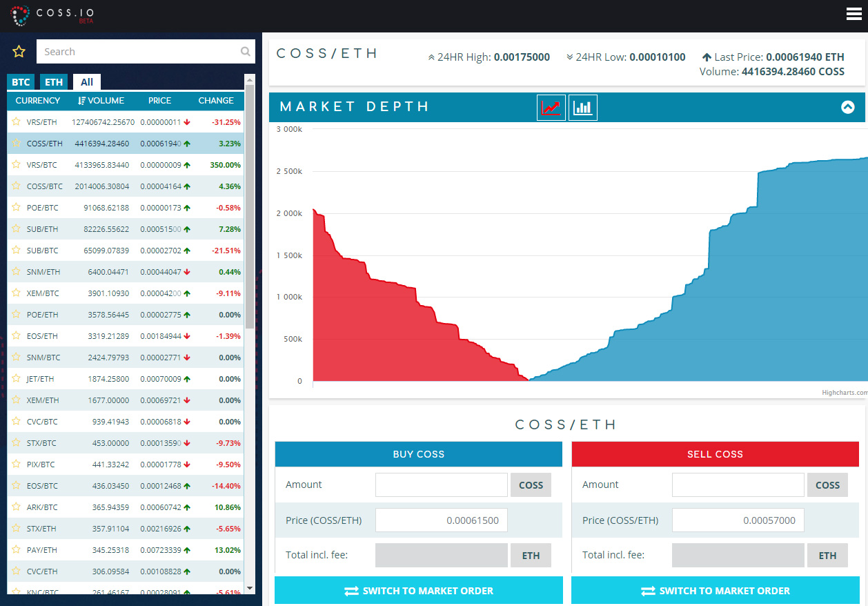Image resolution: width=868 pixels, height=606 pixels.
Task: Star the STX/BTC pair
Action: point(17,443)
